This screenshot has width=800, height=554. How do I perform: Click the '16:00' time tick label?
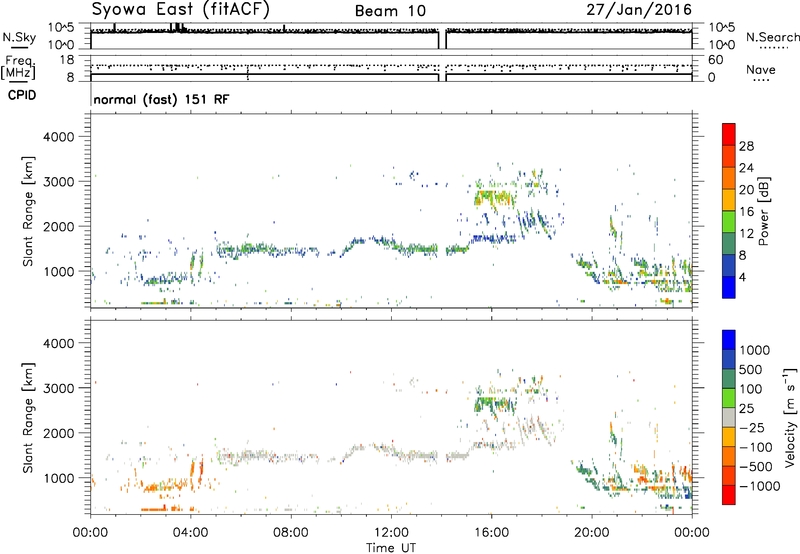tap(491, 533)
